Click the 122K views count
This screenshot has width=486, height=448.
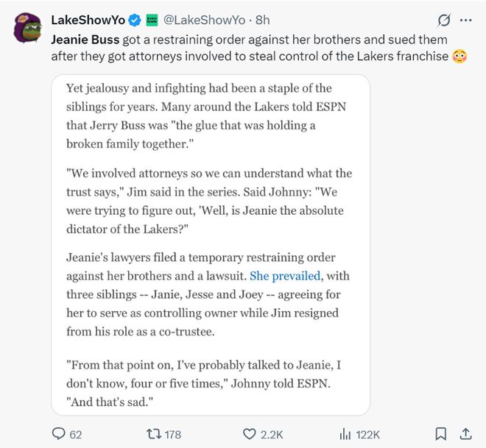coord(369,434)
